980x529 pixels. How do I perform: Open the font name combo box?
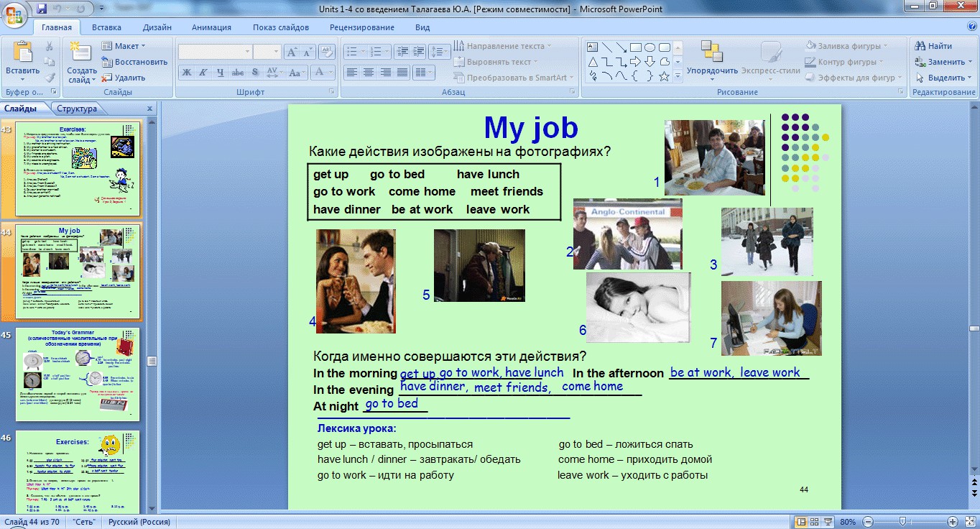tap(215, 52)
